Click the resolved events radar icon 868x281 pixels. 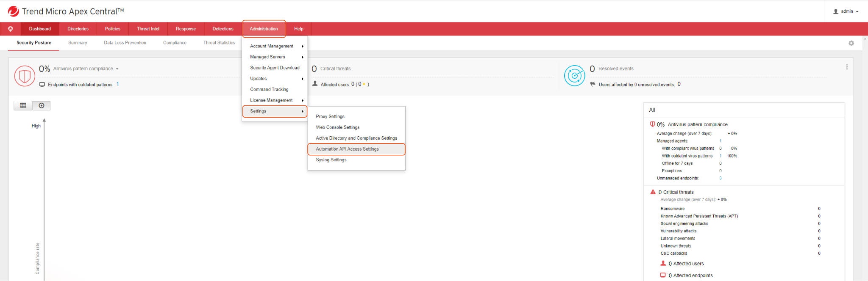pos(575,76)
